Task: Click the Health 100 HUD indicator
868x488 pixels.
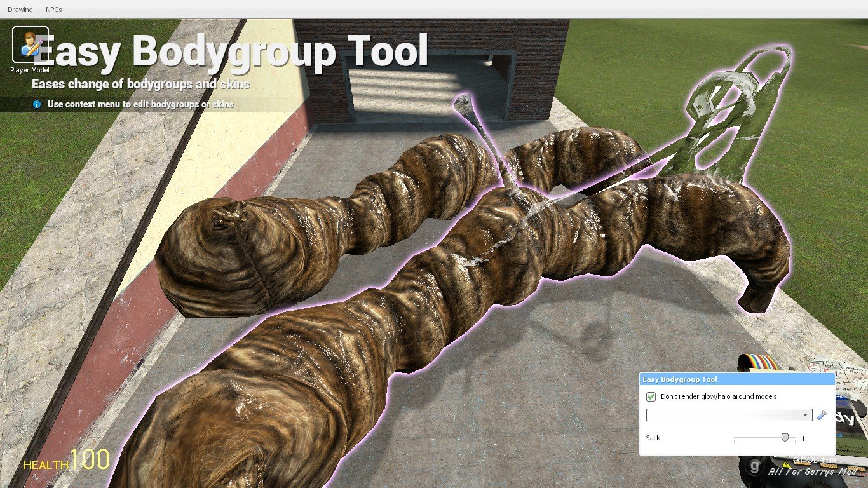Action: tap(67, 461)
